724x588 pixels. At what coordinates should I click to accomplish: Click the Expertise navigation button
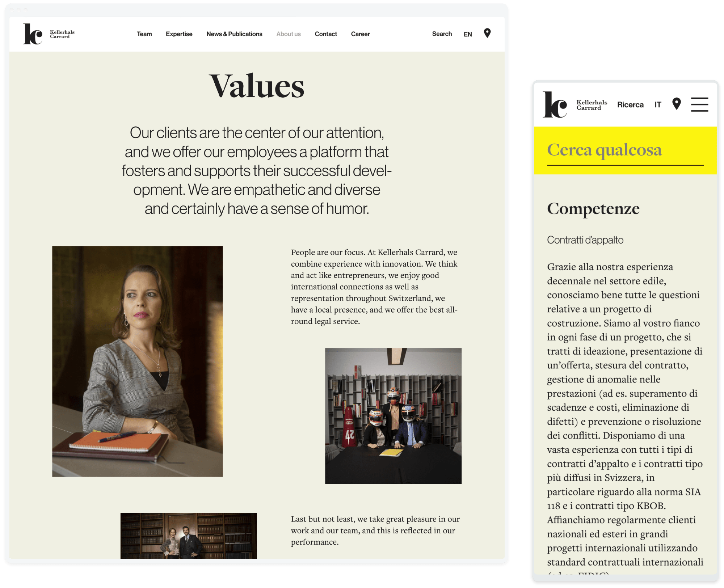[x=178, y=34]
